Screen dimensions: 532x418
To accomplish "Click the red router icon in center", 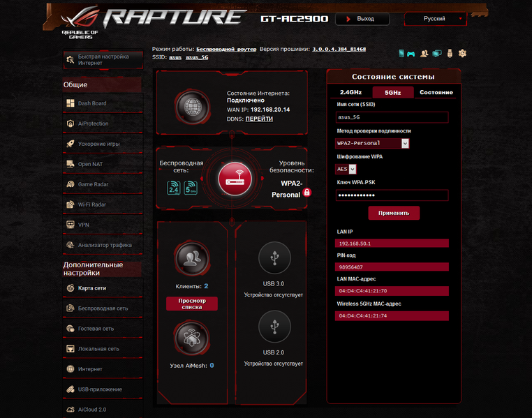I will (235, 179).
